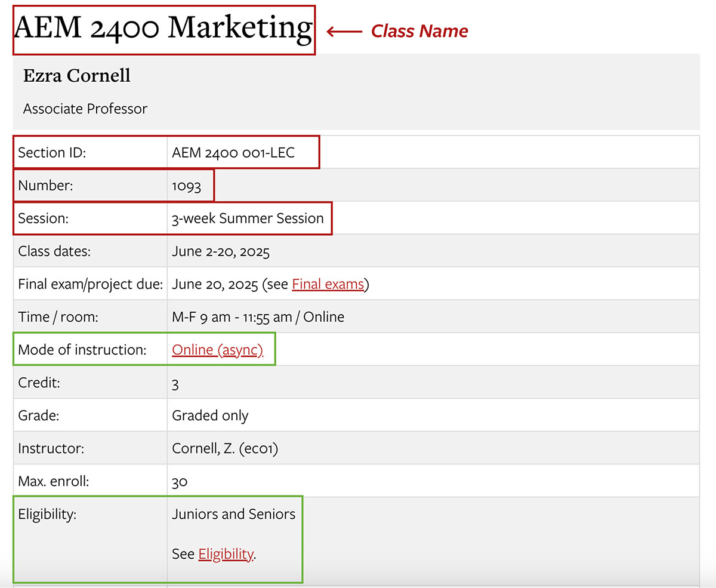The height and width of the screenshot is (588, 716).
Task: Click the Graded only grade value
Action: coord(210,415)
